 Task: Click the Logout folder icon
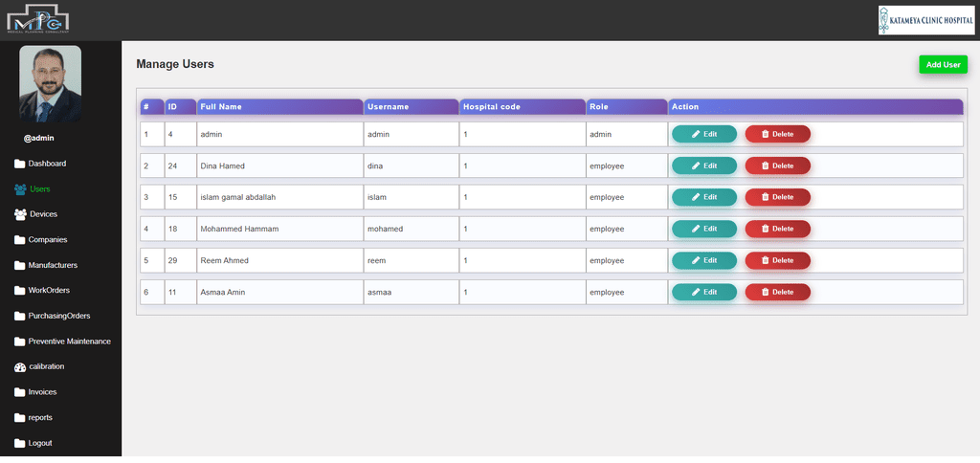[x=20, y=444]
